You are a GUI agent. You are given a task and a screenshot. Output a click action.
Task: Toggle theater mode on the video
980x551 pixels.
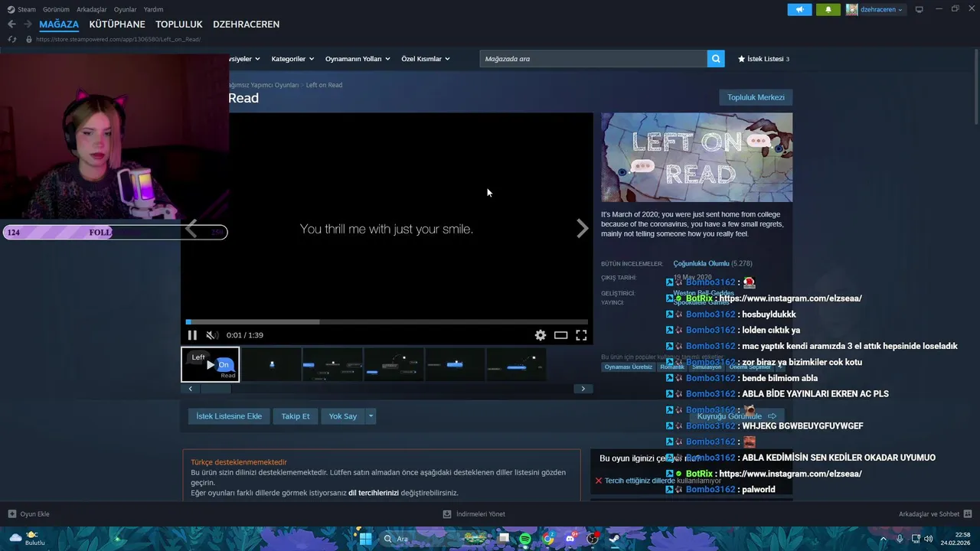click(561, 335)
